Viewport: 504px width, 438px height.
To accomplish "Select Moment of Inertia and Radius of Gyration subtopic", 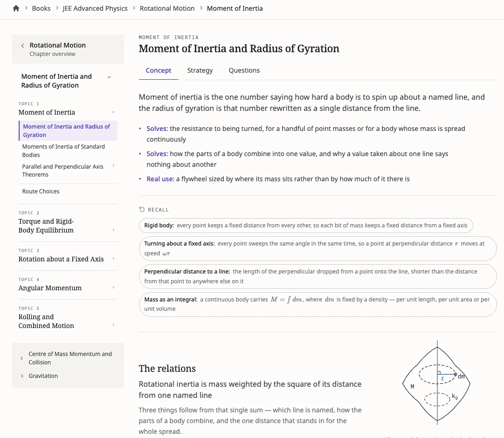I will [68, 131].
